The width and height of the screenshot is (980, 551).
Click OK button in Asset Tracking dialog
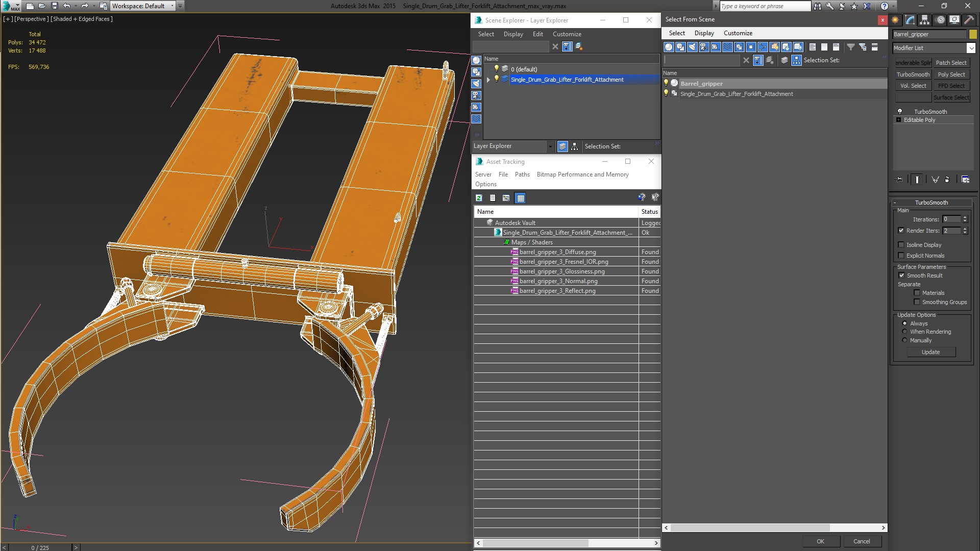coord(820,541)
